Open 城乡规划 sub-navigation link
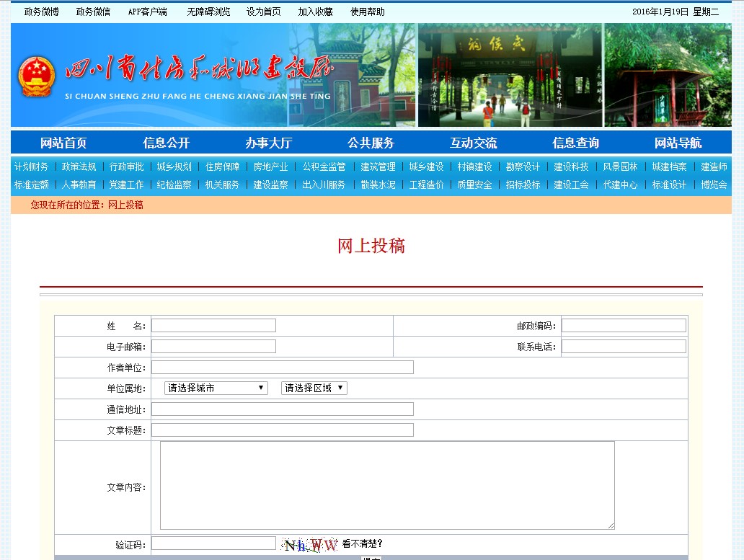The image size is (744, 560). tap(174, 166)
